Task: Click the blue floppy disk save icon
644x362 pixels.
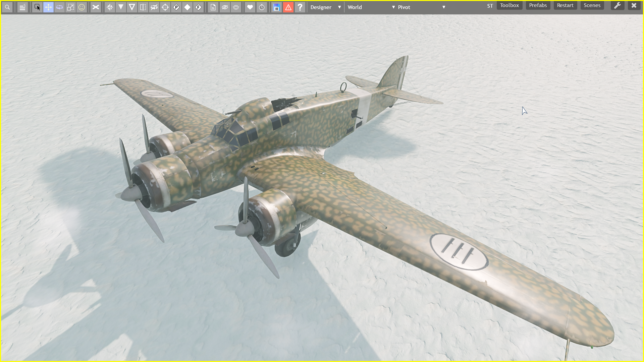Action: tap(276, 7)
